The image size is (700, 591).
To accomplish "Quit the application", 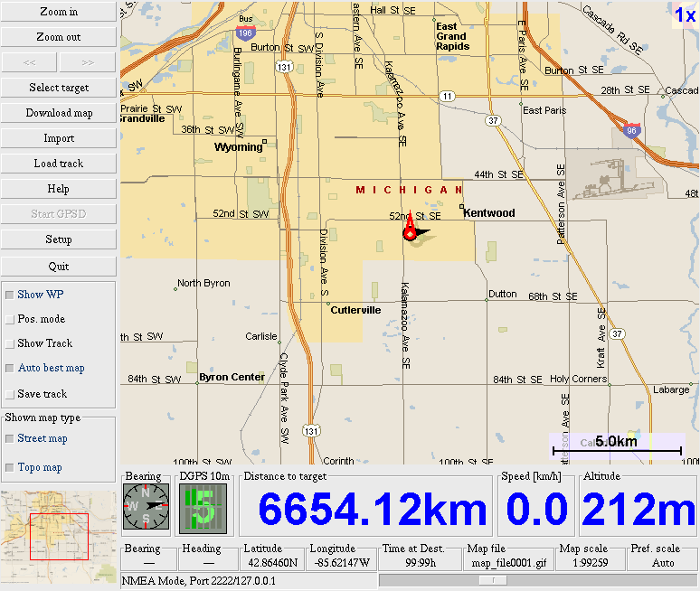I will tap(59, 267).
